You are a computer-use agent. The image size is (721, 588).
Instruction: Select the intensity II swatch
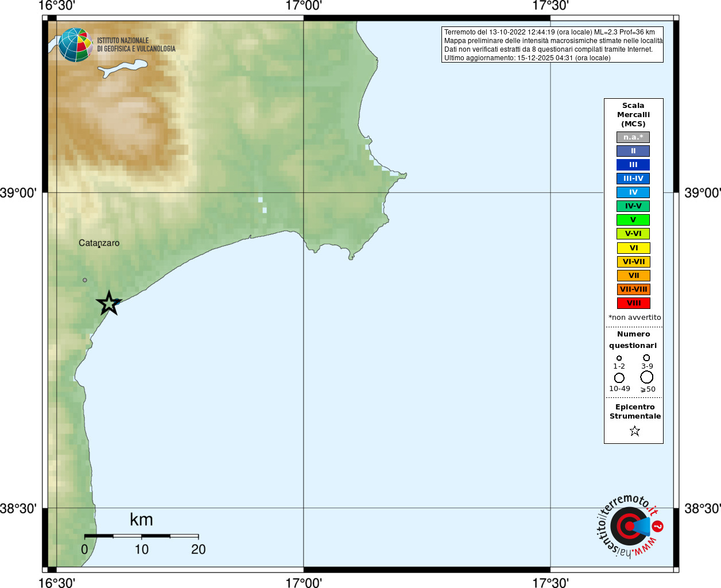[633, 151]
